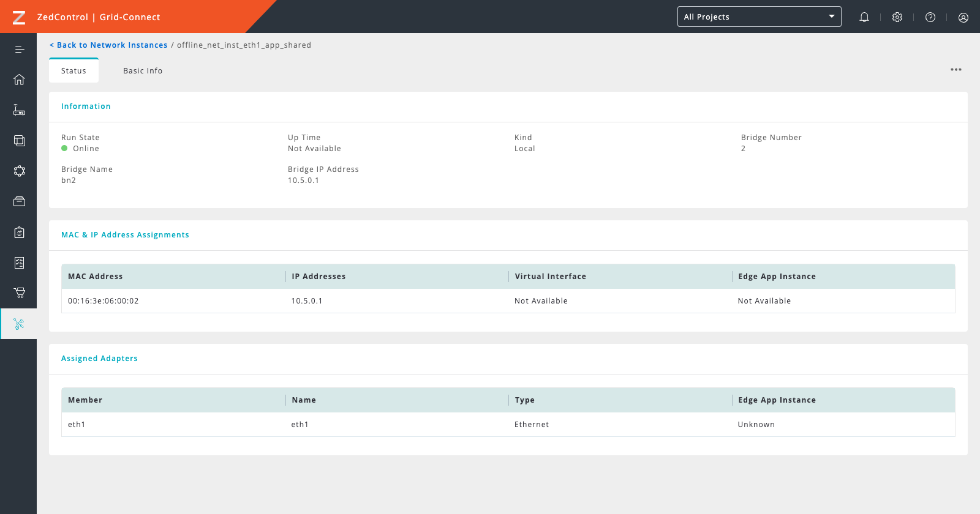Go back to Network Instances
Image resolution: width=980 pixels, height=514 pixels.
[108, 45]
